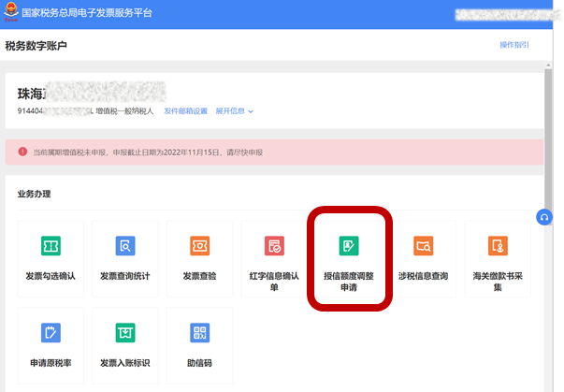Screen dimensions: 564x392
Task: Open 授信额度调整申请 green edit icon
Action: point(349,246)
